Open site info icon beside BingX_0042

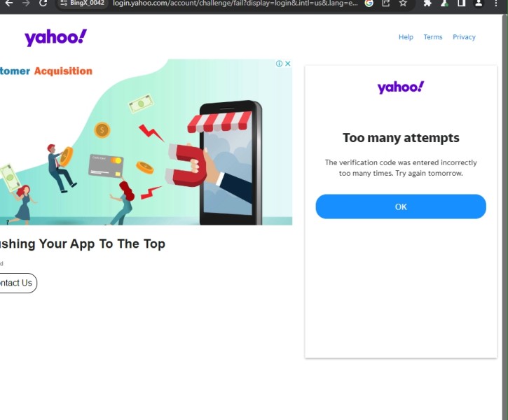pos(64,3)
